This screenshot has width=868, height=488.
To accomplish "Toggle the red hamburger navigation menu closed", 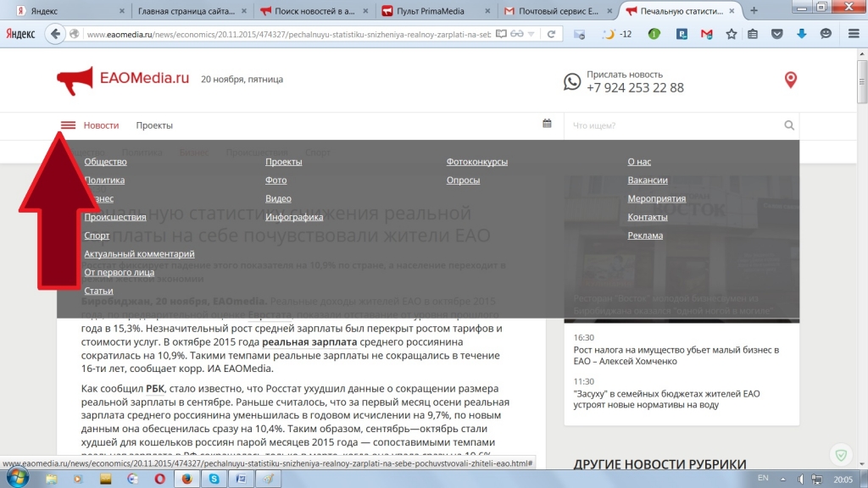I will (68, 124).
